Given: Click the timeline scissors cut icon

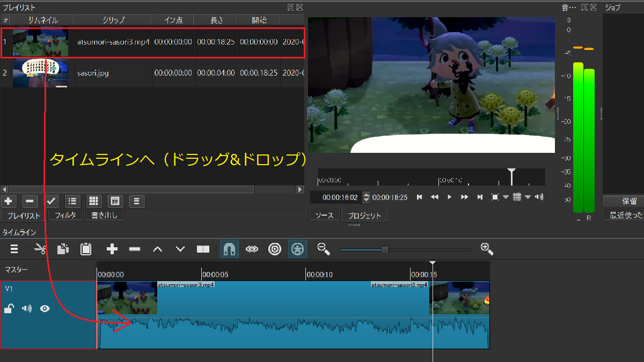Looking at the screenshot, I should (x=40, y=249).
